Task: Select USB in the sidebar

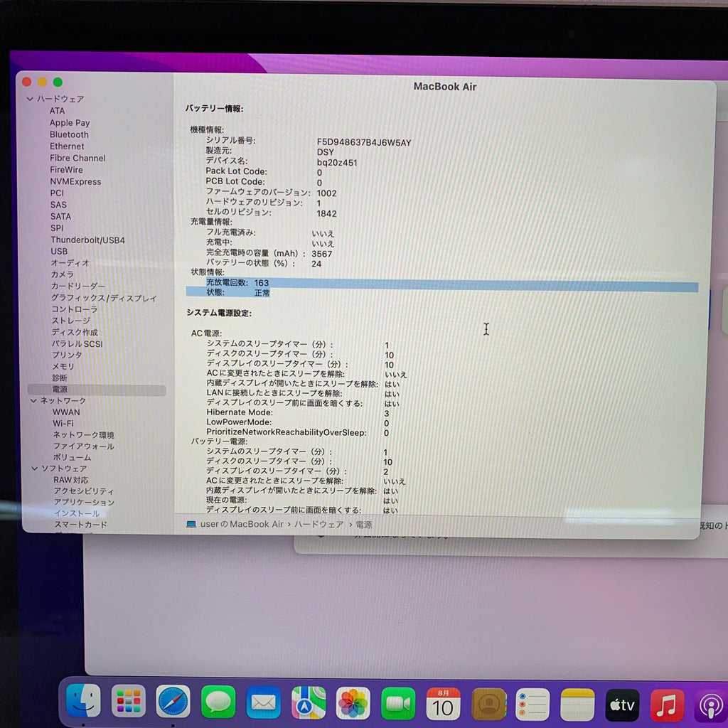Action: [x=59, y=251]
